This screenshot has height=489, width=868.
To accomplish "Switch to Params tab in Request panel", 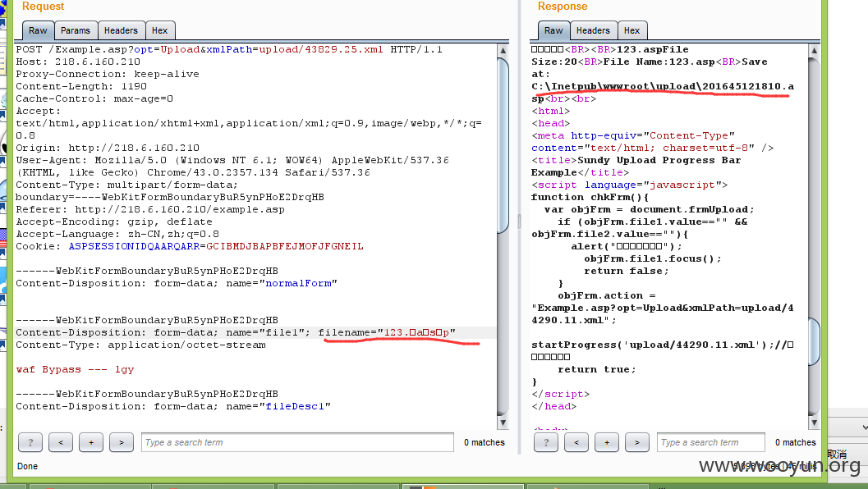I will [x=76, y=30].
